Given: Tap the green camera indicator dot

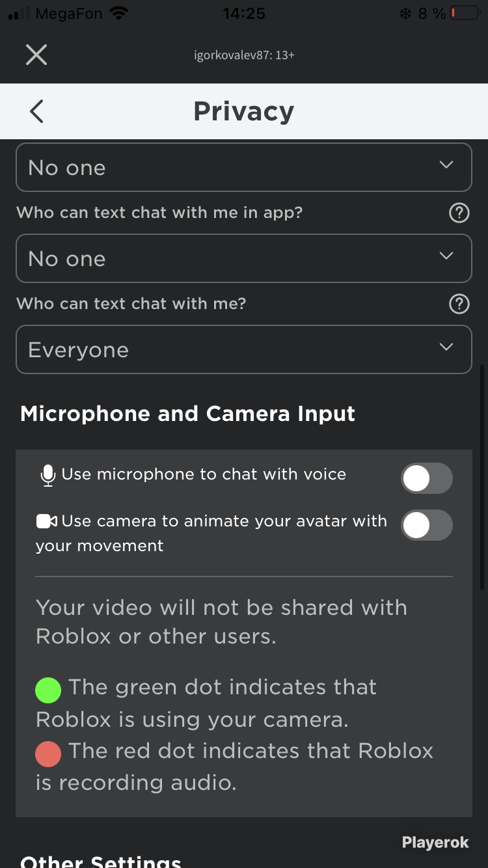Looking at the screenshot, I should [x=48, y=690].
